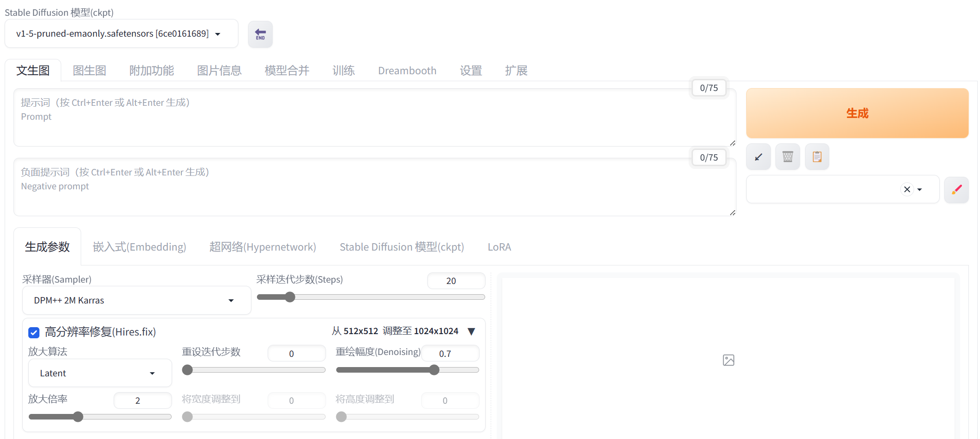Click the 采样迭代步数(Steps) label
Viewport: 980px width, 439px height.
pyautogui.click(x=300, y=279)
